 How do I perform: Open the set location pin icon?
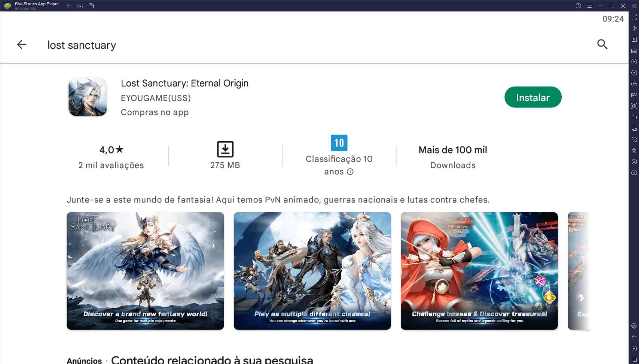click(x=634, y=151)
